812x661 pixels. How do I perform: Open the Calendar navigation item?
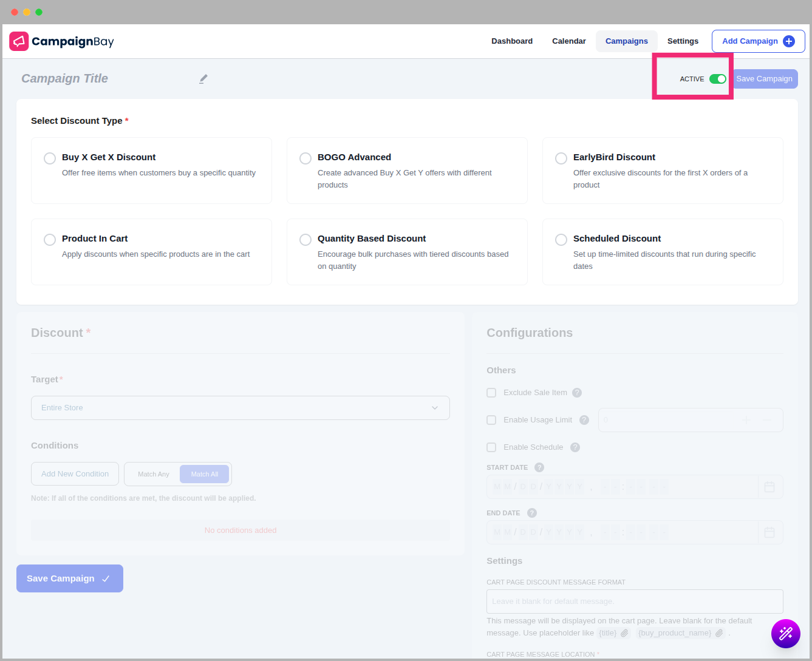pyautogui.click(x=569, y=41)
